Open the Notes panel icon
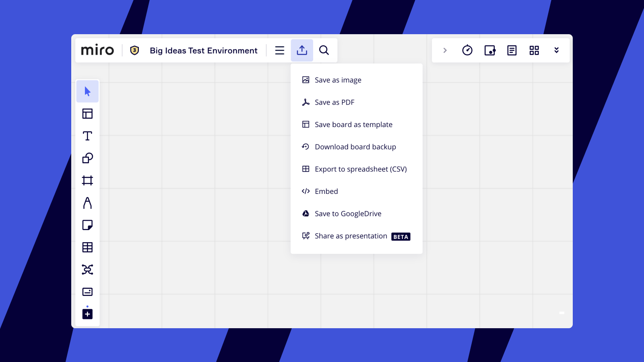Image resolution: width=644 pixels, height=362 pixels. pyautogui.click(x=512, y=50)
